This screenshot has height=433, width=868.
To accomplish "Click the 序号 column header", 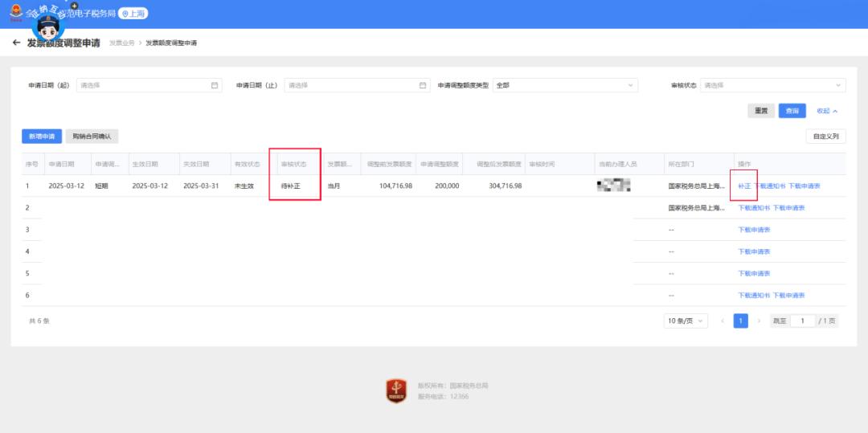I will [31, 164].
